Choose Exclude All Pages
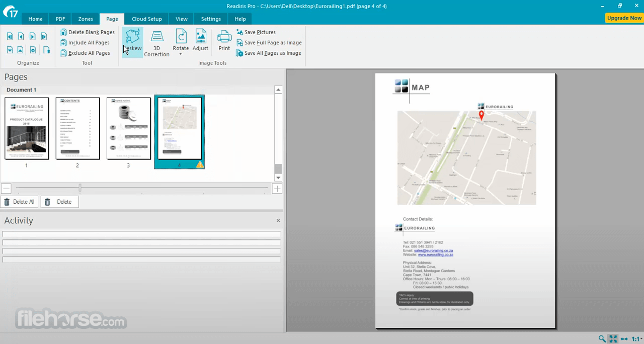The height and width of the screenshot is (344, 644). [85, 53]
